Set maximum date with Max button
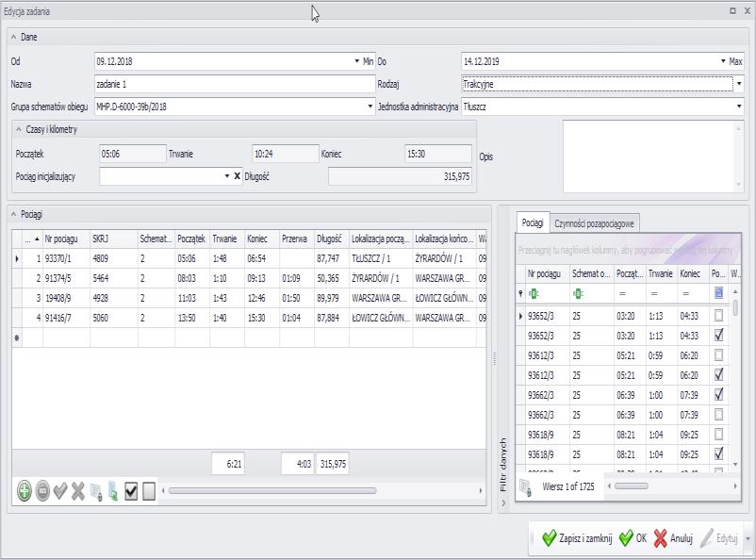 click(x=736, y=61)
